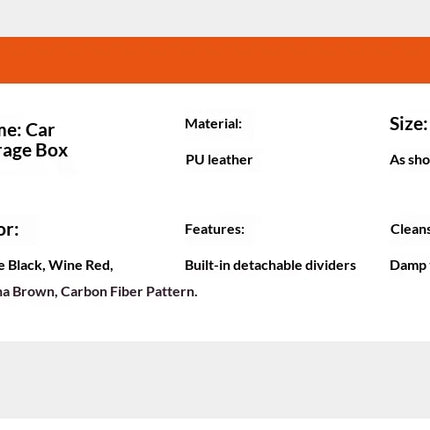Select the "Features:" label

215,229
